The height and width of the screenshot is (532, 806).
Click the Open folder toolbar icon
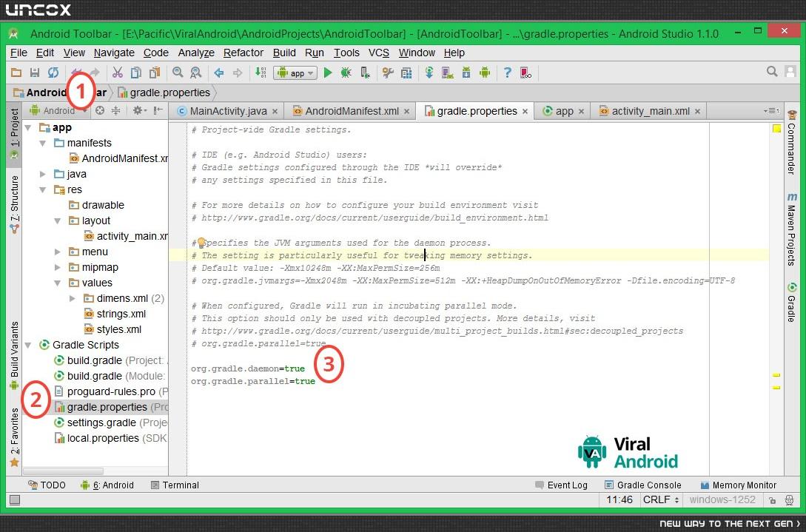[16, 73]
